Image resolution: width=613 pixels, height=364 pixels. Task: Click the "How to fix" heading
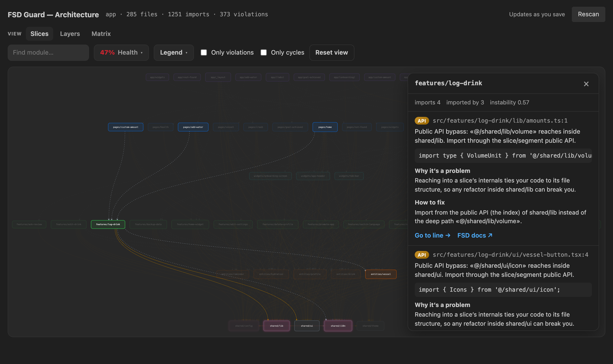pyautogui.click(x=430, y=202)
